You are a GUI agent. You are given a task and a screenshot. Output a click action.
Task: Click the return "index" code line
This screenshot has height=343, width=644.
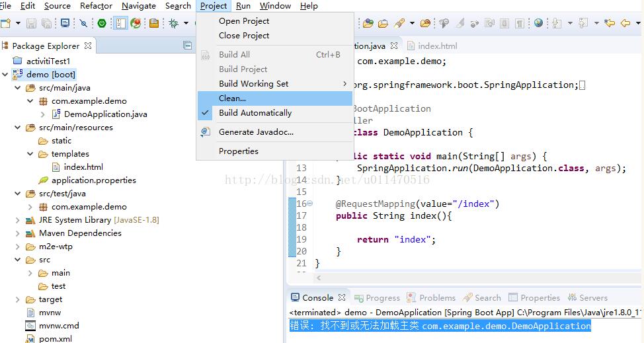[x=396, y=239]
